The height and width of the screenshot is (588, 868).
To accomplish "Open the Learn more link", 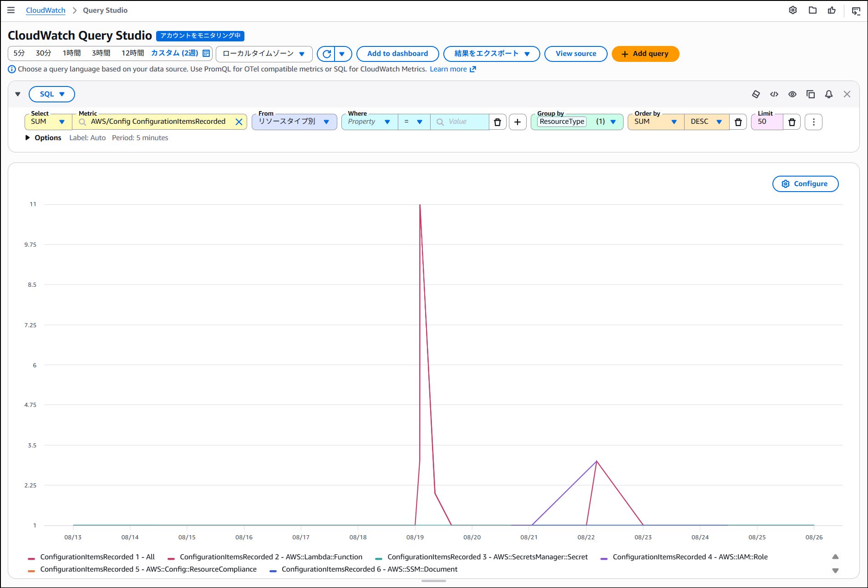I will coord(452,69).
